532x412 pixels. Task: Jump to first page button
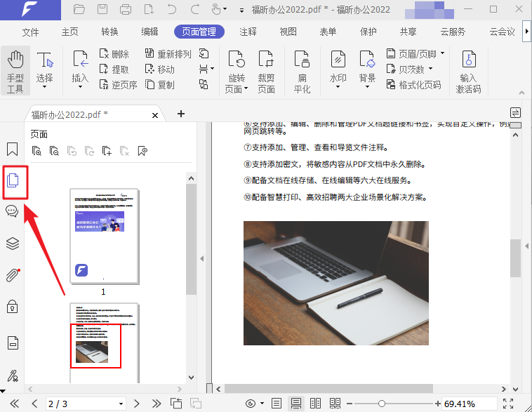click(14, 404)
